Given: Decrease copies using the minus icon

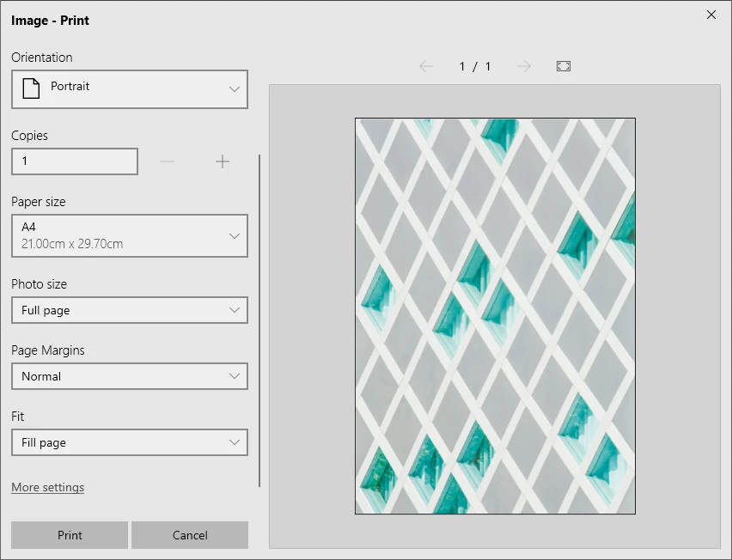Looking at the screenshot, I should coord(168,161).
